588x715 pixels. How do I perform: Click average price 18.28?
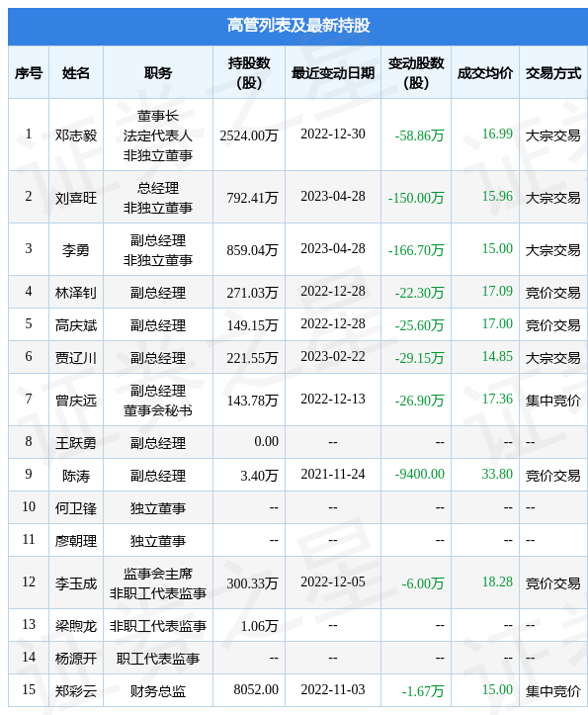[x=497, y=582]
